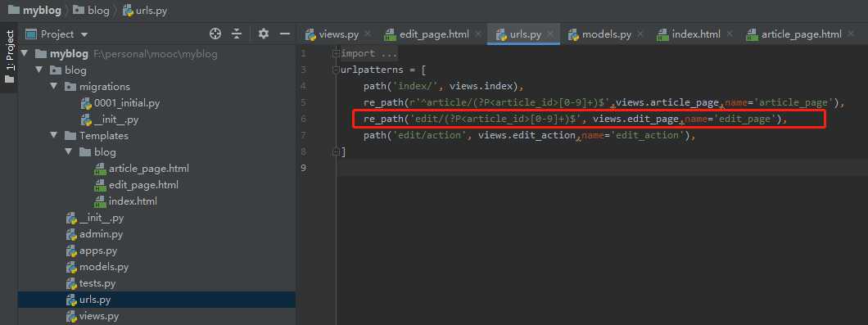Click views.edit_action in line 7

[x=527, y=135]
